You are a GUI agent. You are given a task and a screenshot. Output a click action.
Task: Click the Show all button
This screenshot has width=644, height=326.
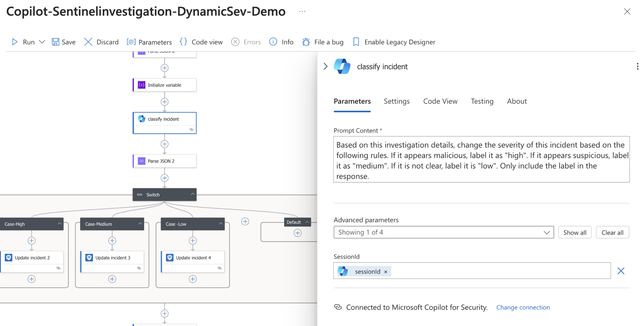click(574, 233)
